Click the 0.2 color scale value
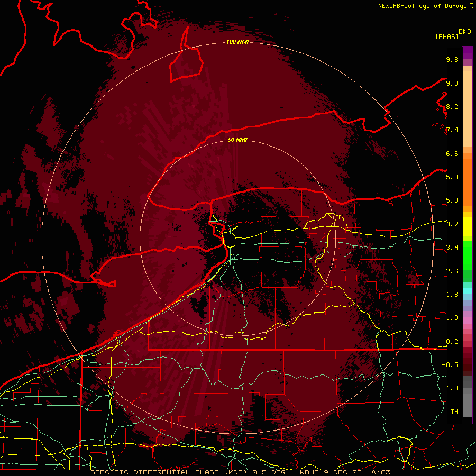 pyautogui.click(x=452, y=341)
